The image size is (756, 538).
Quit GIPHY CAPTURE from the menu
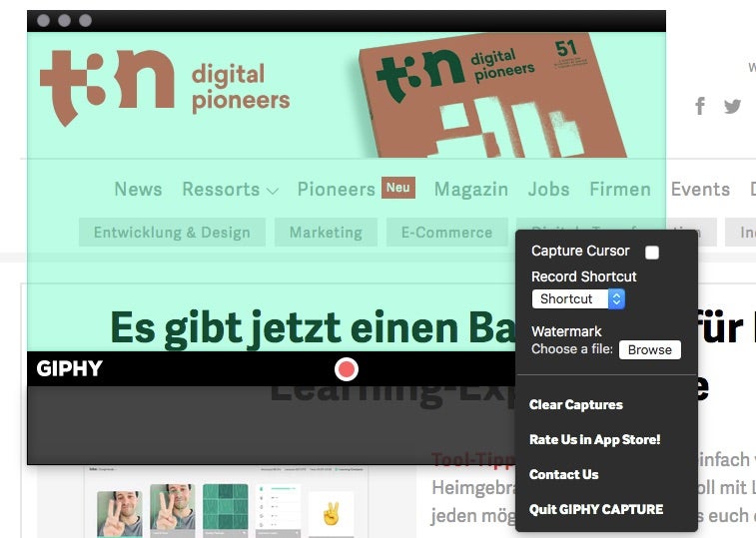[x=596, y=509]
